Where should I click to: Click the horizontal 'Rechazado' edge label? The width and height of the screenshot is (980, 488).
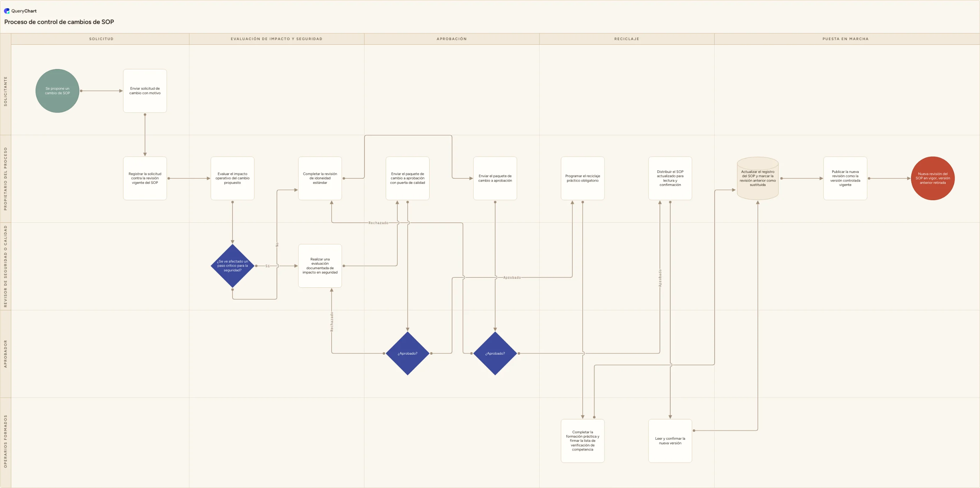[378, 223]
